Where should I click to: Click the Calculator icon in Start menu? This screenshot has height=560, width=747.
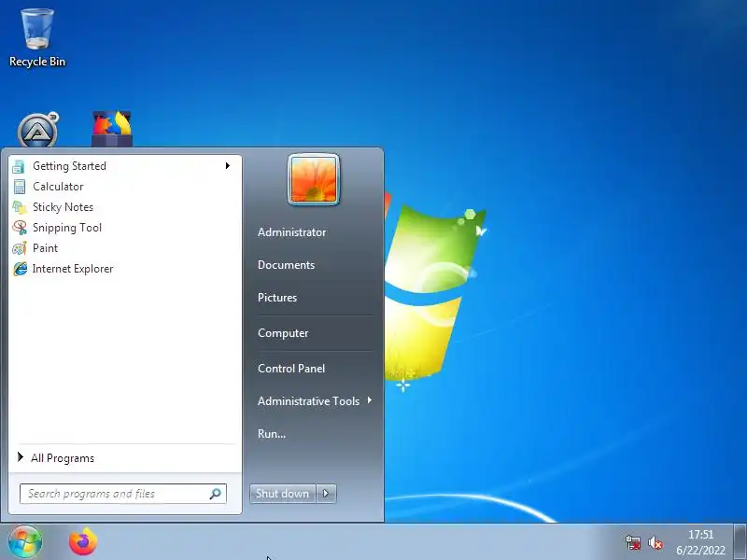[x=20, y=187]
